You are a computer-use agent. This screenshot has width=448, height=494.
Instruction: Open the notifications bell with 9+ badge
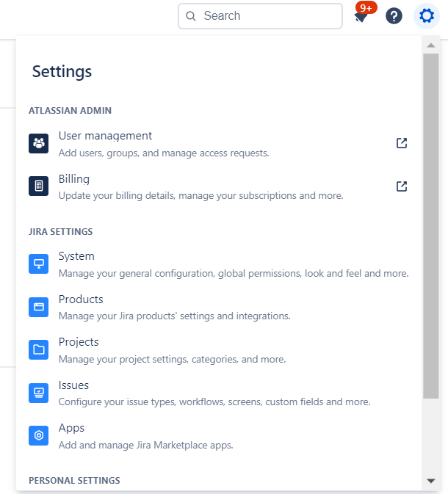pyautogui.click(x=361, y=16)
